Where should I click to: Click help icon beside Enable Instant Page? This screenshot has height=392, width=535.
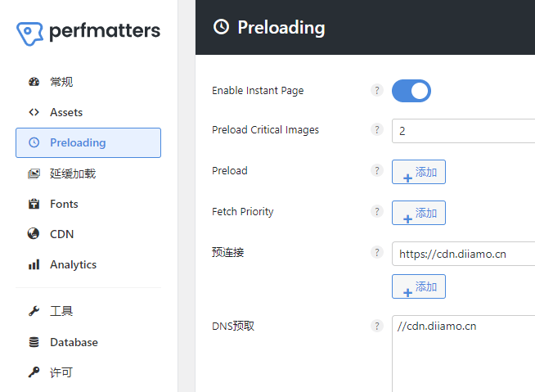pos(377,90)
